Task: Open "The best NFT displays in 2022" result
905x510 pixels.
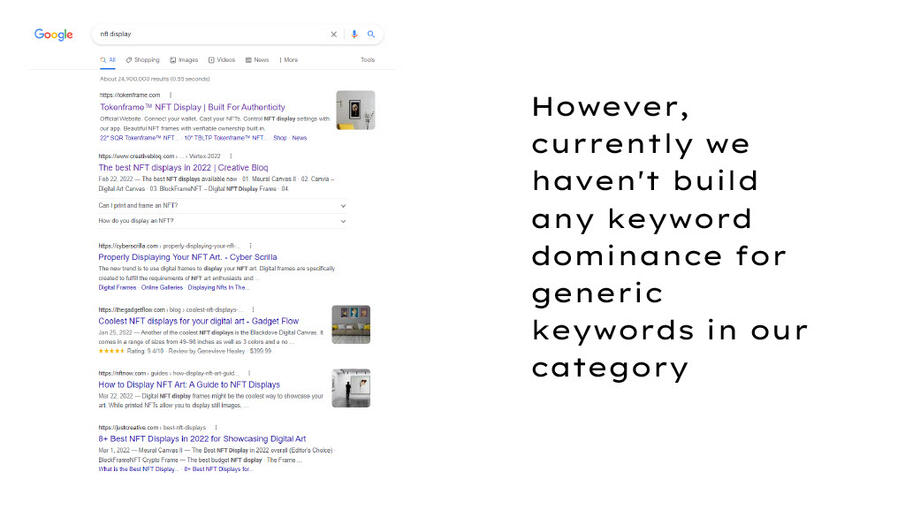Action: (x=188, y=168)
